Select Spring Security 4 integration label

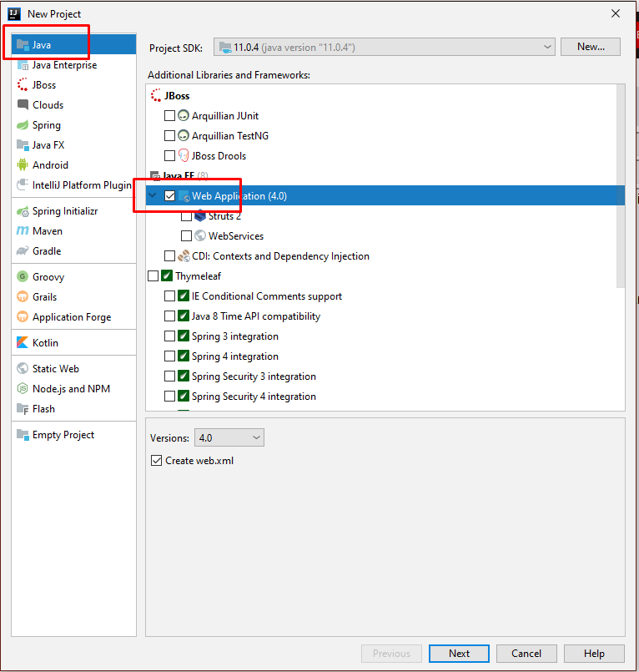pos(254,396)
